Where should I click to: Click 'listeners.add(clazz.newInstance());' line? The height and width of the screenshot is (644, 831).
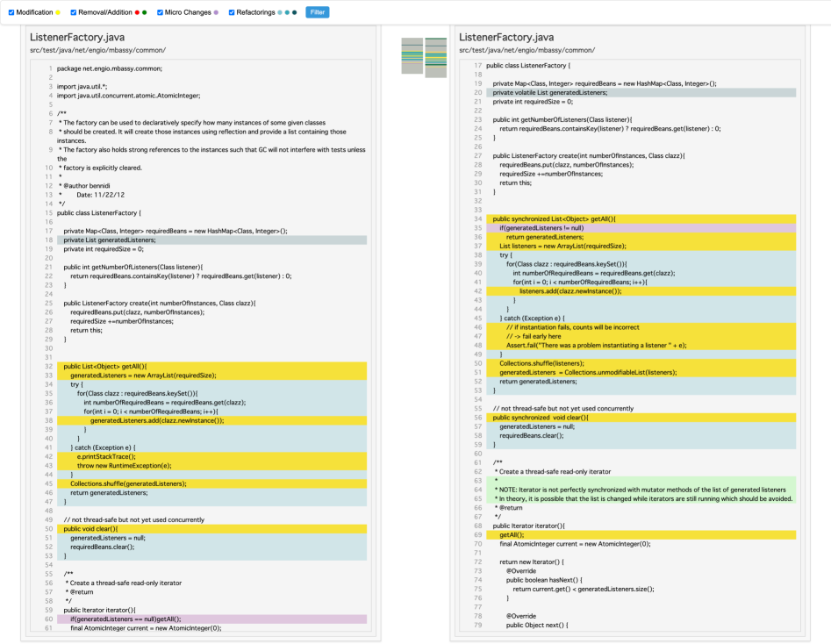(x=641, y=291)
